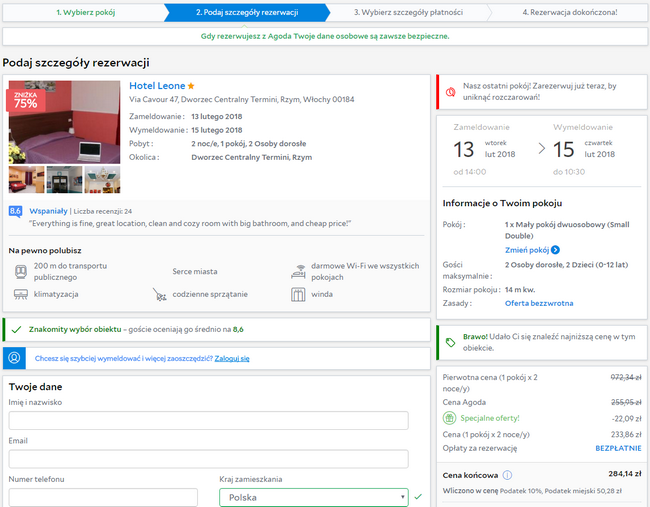Open the Kraj zamieszkania dropdown

pos(314,497)
